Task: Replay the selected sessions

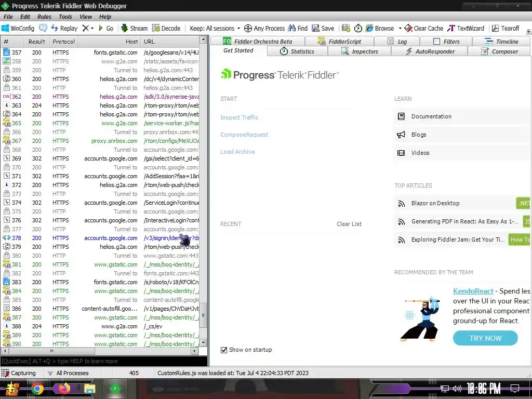Action: (64, 28)
